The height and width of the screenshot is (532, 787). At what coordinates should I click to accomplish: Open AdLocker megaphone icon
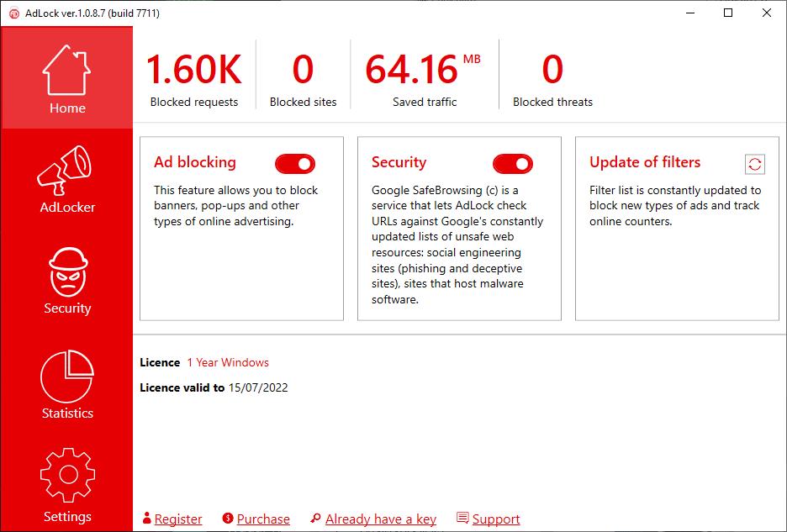tap(66, 170)
